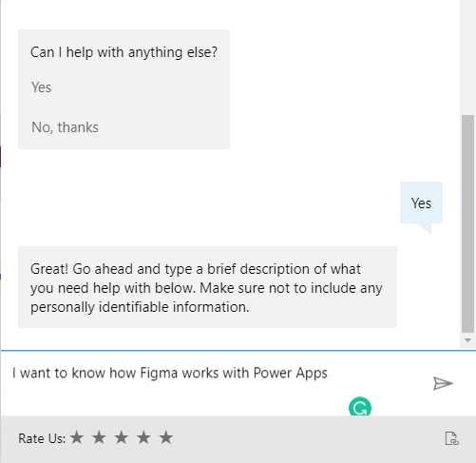Choose the gray 'Yes' reply option

(x=41, y=87)
